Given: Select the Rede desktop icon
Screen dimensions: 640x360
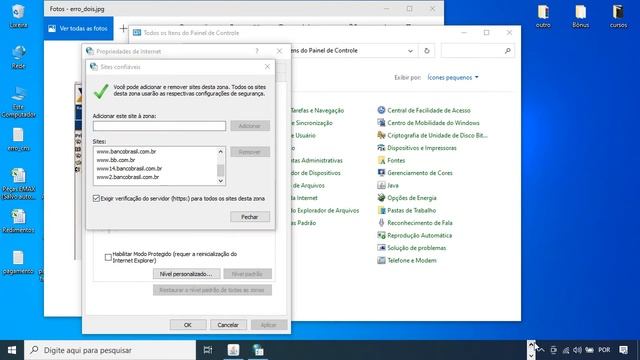Looking at the screenshot, I should click(x=18, y=57).
